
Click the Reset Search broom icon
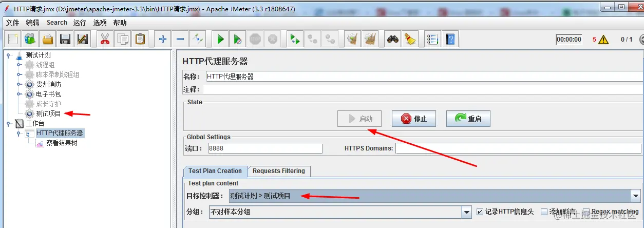pos(410,39)
